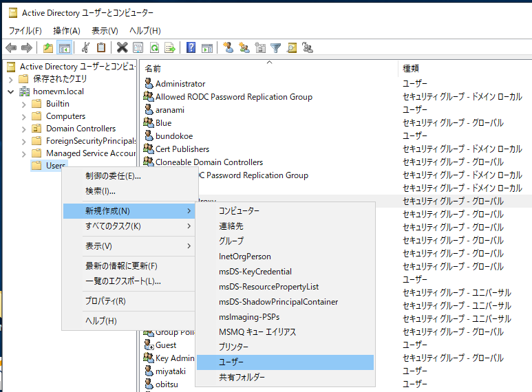Image resolution: width=532 pixels, height=392 pixels.
Task: Select msDS-KeyCredential in the submenu
Action: (x=285, y=272)
